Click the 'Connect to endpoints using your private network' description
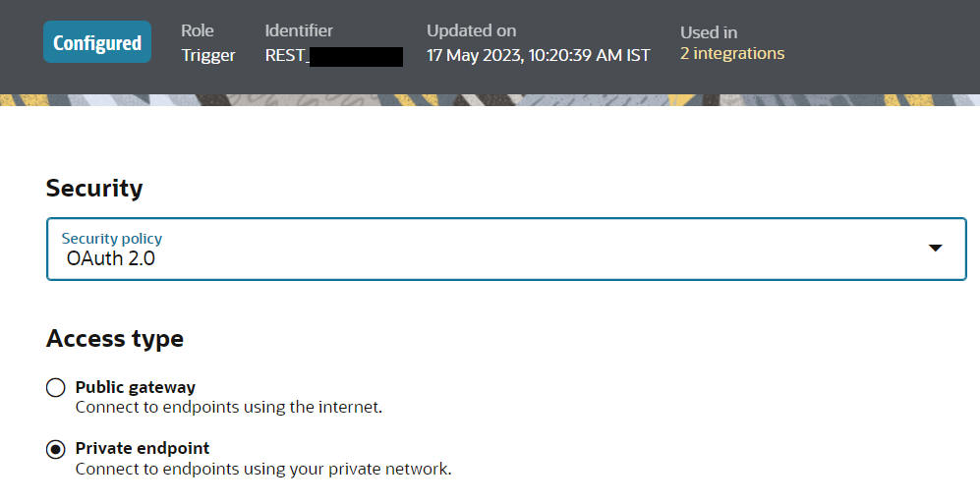The height and width of the screenshot is (504, 980). 263,469
